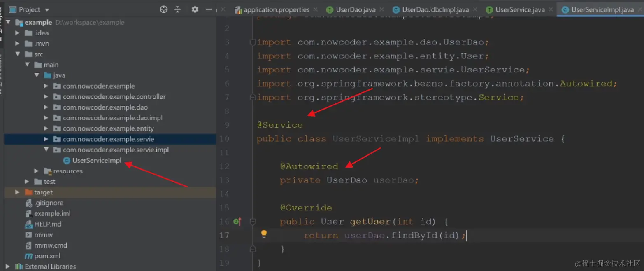Image resolution: width=644 pixels, height=271 pixels.
Task: Click getUser method name
Action: [x=370, y=222]
